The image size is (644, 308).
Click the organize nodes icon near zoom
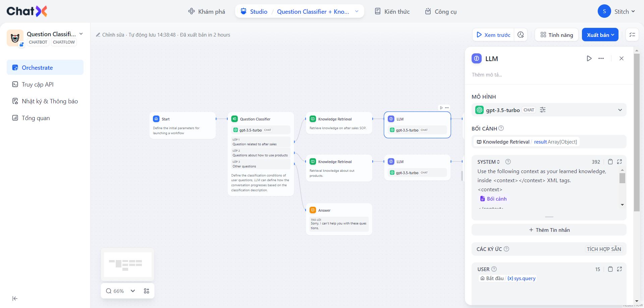147,291
